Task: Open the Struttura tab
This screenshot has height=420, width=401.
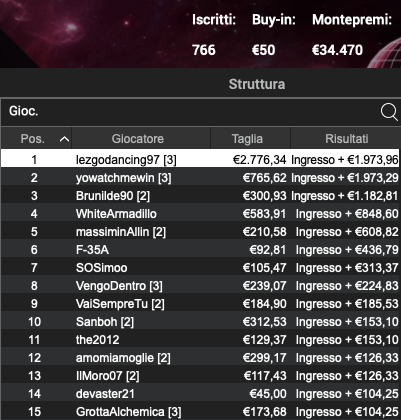Action: click(x=257, y=84)
